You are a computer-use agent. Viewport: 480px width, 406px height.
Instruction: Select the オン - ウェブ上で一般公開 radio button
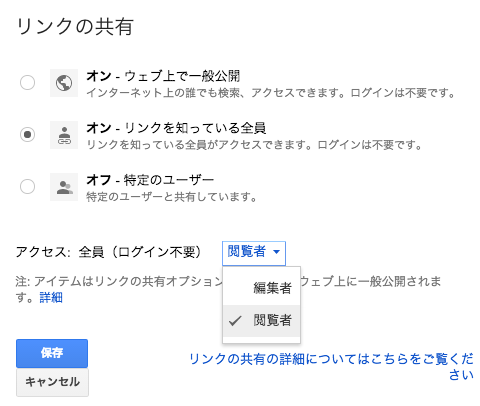click(27, 82)
